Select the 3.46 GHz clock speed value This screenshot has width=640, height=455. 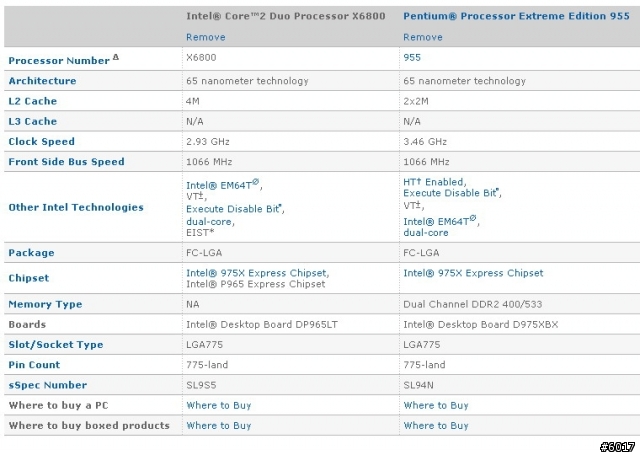click(x=425, y=142)
